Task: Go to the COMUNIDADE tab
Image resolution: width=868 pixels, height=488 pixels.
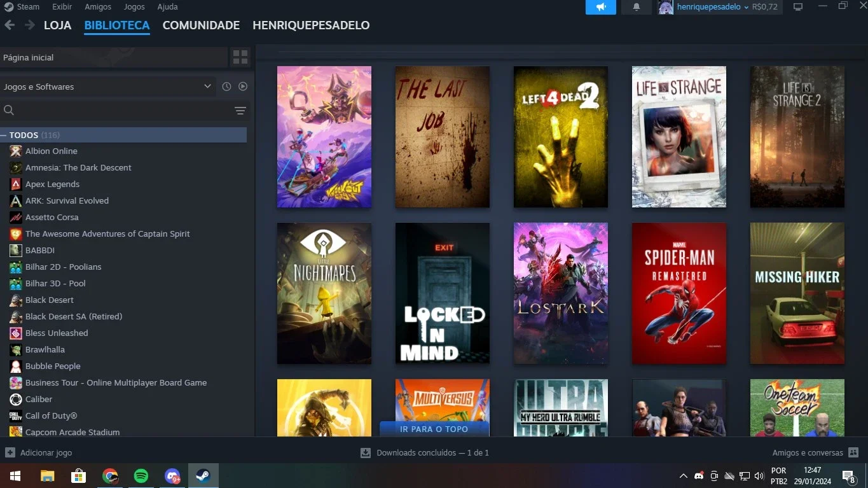Action: (201, 25)
